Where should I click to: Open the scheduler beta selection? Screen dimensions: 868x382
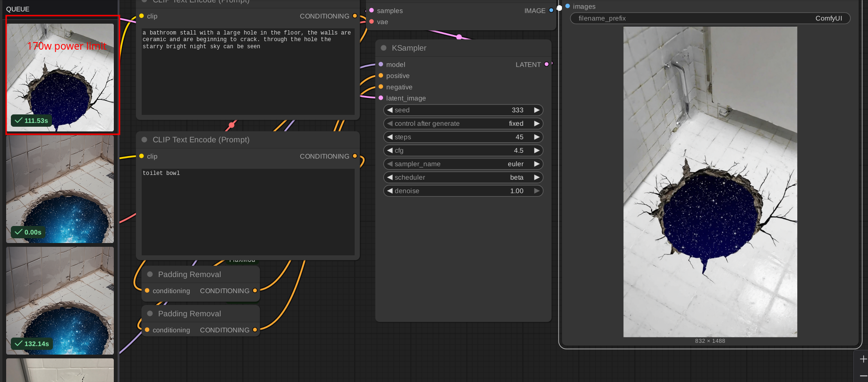(x=516, y=178)
